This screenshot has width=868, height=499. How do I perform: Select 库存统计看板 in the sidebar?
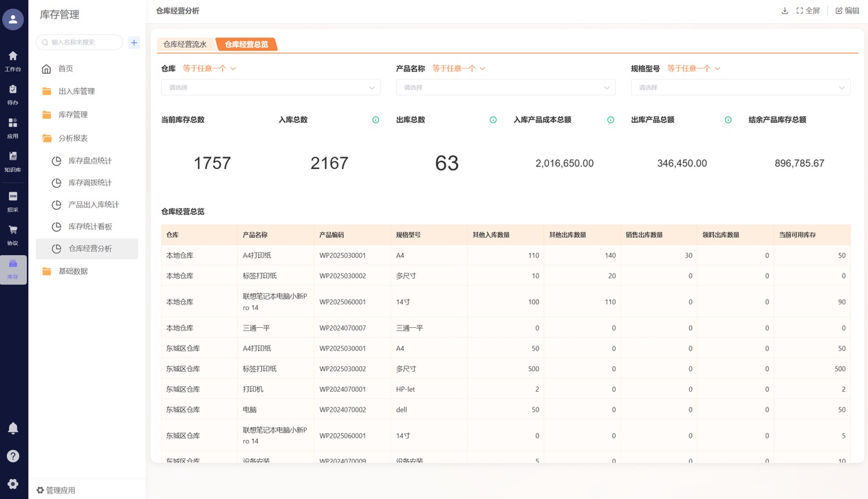pos(90,227)
